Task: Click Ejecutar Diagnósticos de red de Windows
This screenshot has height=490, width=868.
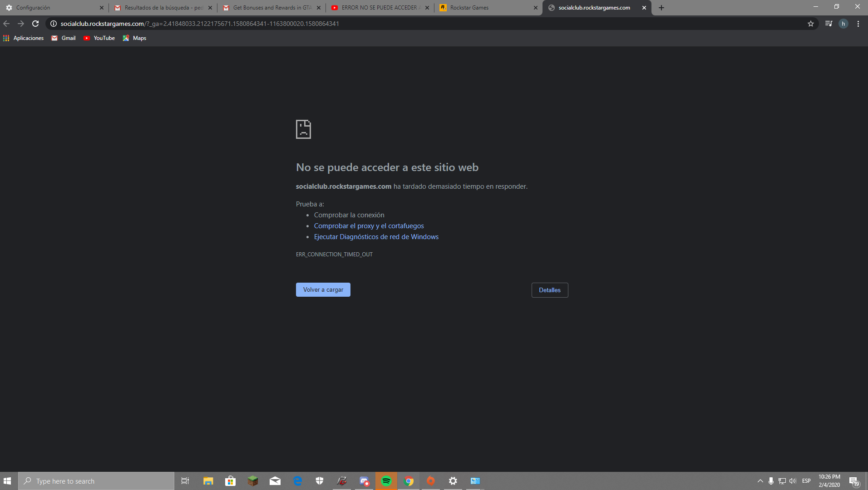Action: tap(376, 237)
